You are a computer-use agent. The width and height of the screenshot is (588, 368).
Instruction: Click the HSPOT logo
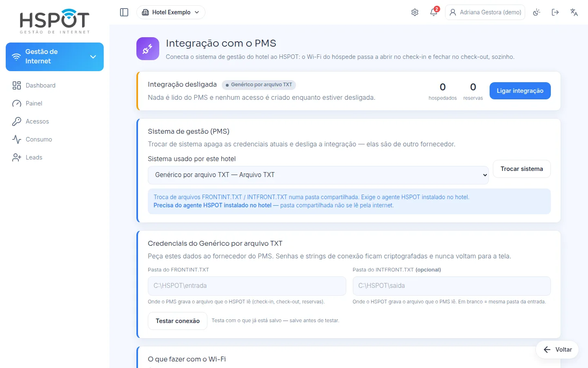pyautogui.click(x=55, y=21)
